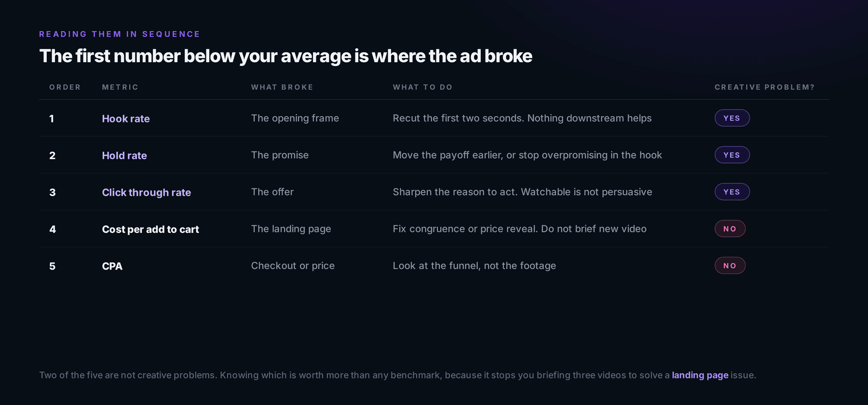
Task: Click the METRIC column header
Action: [x=120, y=87]
